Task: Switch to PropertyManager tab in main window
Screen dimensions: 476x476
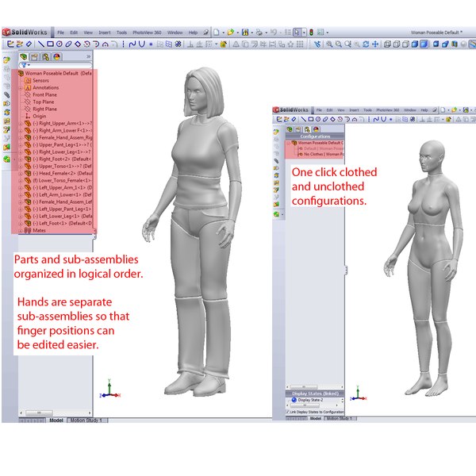Action: 35,57
